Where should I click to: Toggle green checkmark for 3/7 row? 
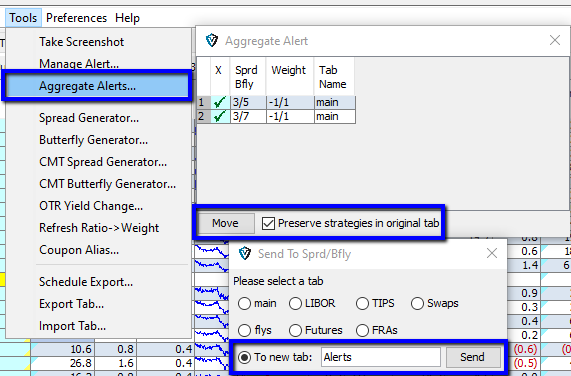pos(220,116)
